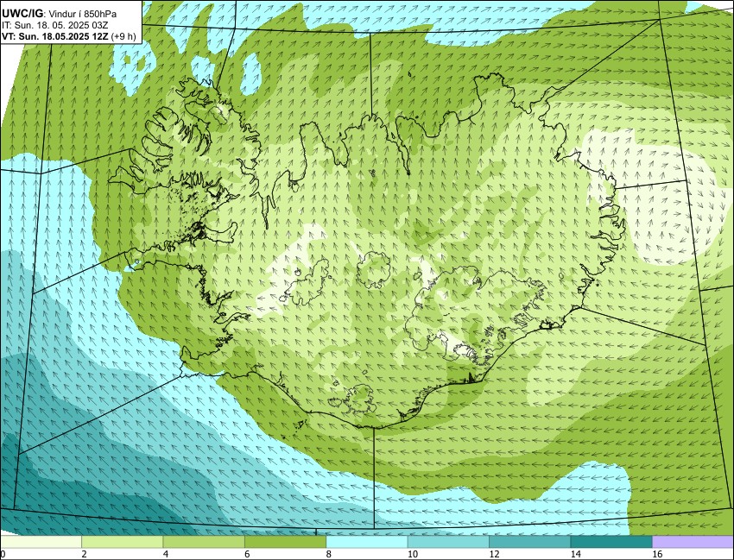Click legend tick label '4'

tap(166, 554)
